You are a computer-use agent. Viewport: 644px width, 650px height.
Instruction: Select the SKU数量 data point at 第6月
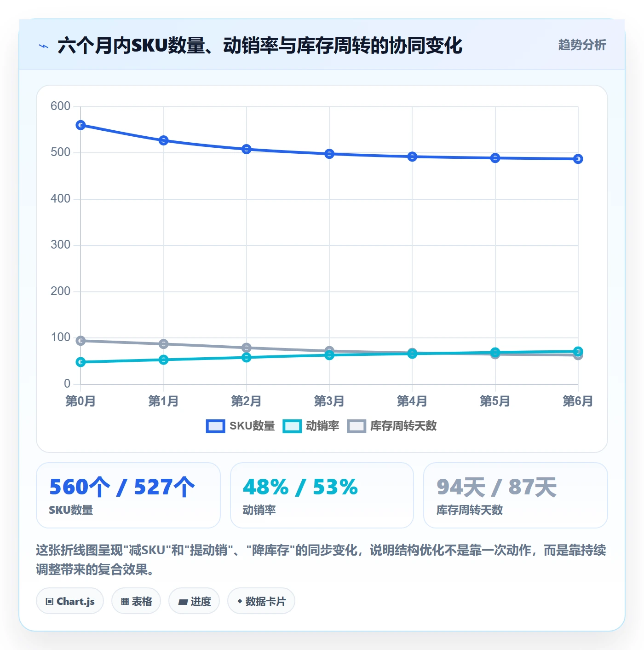point(578,159)
